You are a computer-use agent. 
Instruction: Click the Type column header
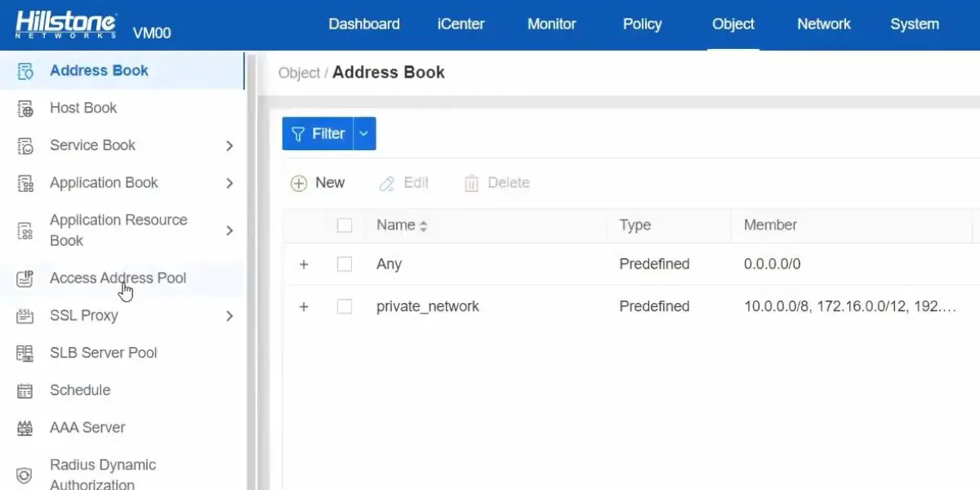click(x=635, y=225)
